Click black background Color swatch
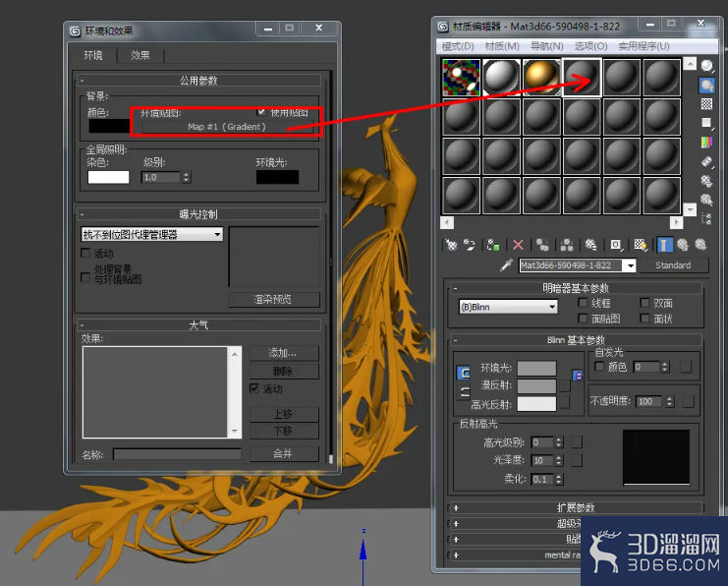Image resolution: width=728 pixels, height=586 pixels. [x=109, y=126]
